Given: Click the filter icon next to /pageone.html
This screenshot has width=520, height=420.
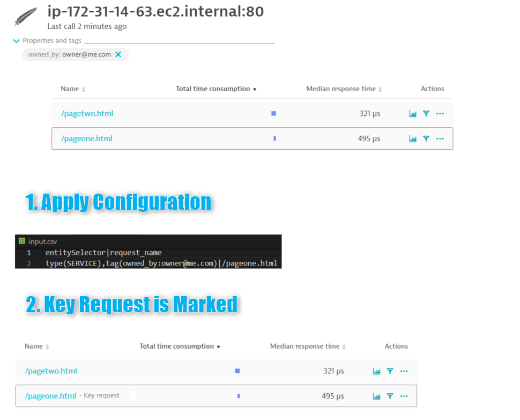Looking at the screenshot, I should point(426,138).
